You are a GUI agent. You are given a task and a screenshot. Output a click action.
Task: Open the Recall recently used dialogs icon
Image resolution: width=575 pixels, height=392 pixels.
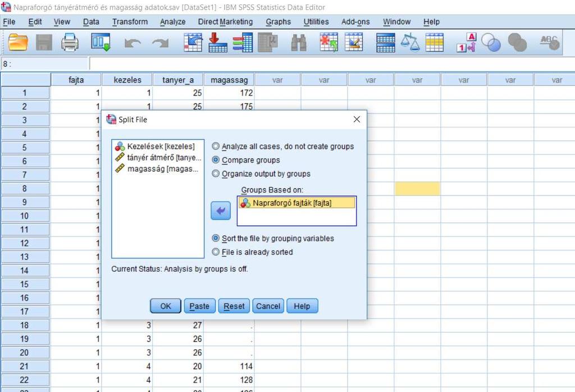click(x=101, y=42)
